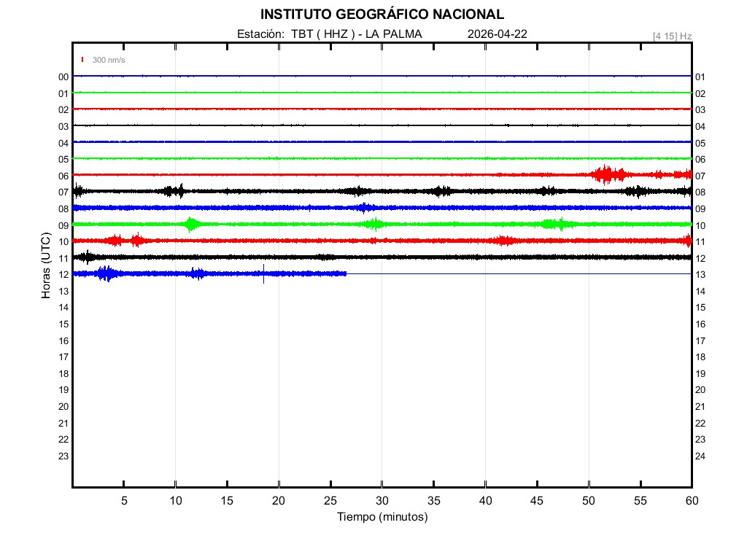Click the 30 tick on the time axis
This screenshot has height=560, width=747.
click(x=382, y=500)
